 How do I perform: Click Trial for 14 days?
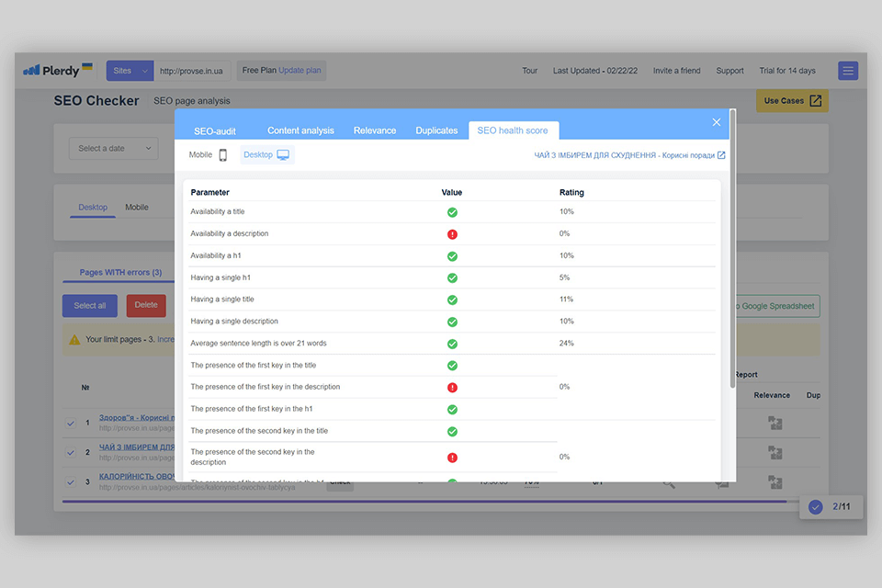[x=787, y=71]
